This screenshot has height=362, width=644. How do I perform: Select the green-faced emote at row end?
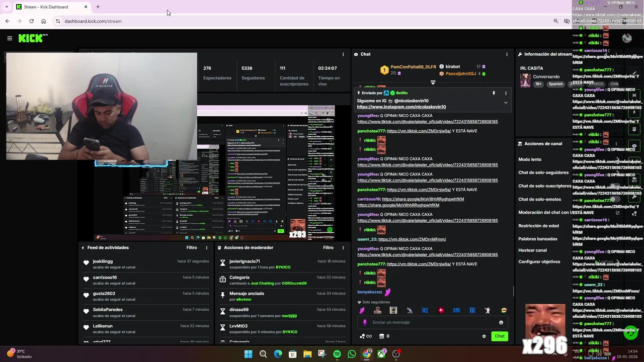pos(504,310)
